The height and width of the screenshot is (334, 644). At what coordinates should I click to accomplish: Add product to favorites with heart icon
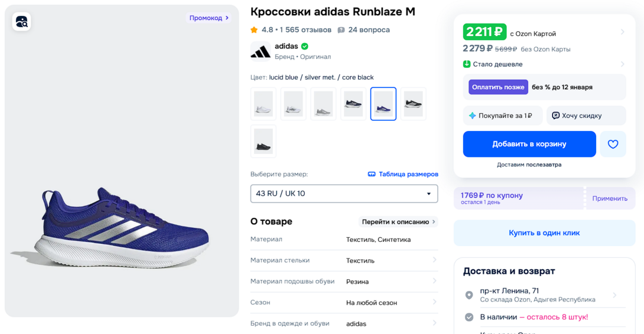pos(613,144)
